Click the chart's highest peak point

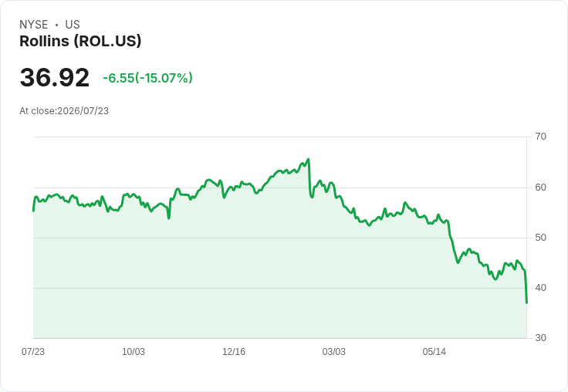coord(308,159)
